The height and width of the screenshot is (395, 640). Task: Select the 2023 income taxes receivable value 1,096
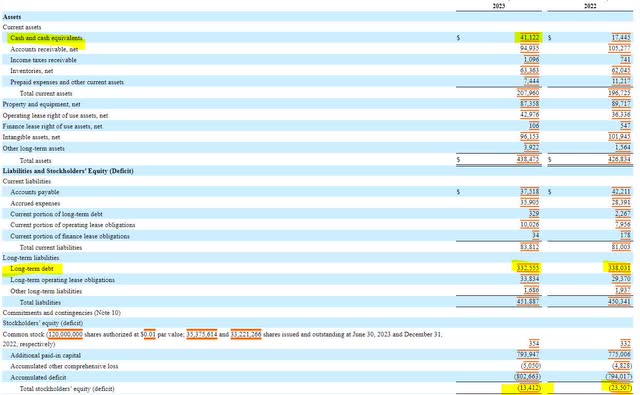click(531, 60)
